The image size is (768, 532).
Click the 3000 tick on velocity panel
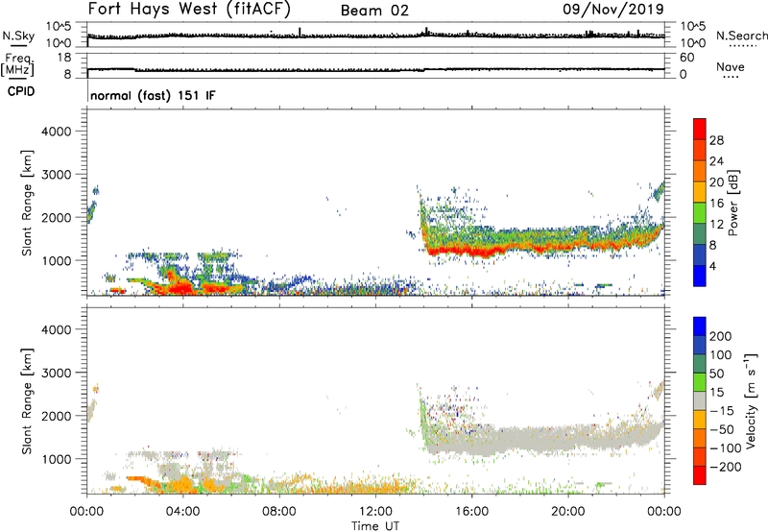point(57,373)
